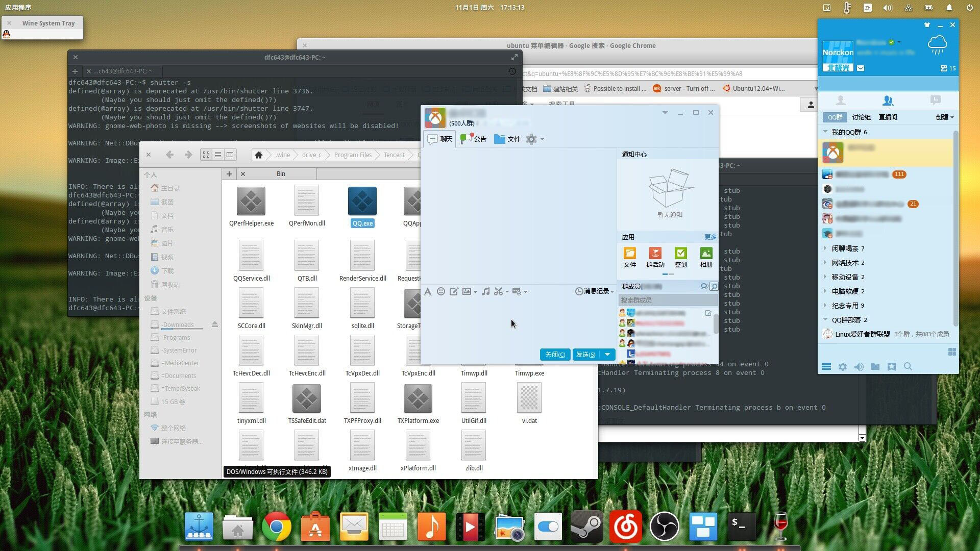Switch file manager to list view
Screen dimensions: 980x551
218,155
